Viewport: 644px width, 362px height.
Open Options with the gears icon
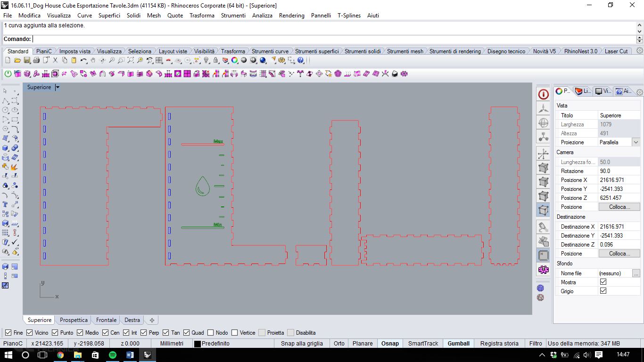[281, 60]
